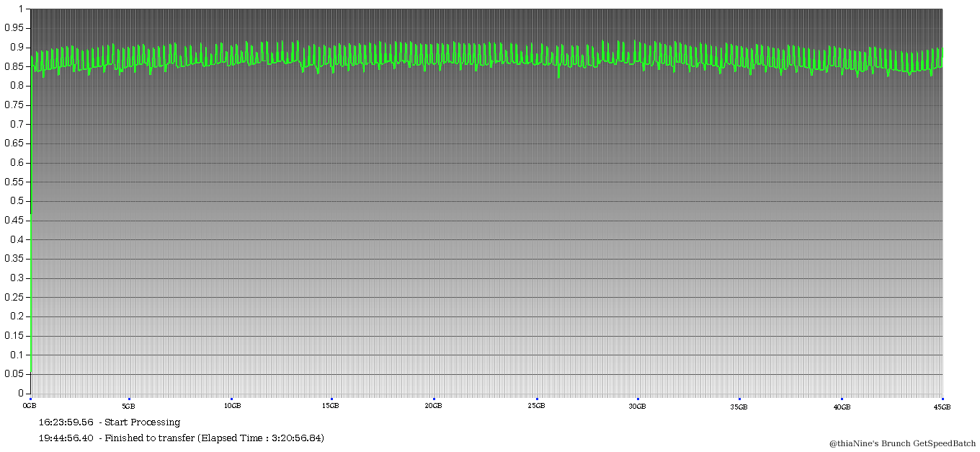This screenshot has width=980, height=452.
Task: Click the 30GB x-axis label
Action: (x=637, y=407)
